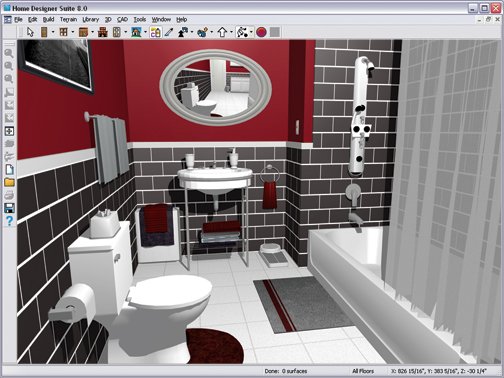Select the pedestal sink in the 3D view

(215, 180)
